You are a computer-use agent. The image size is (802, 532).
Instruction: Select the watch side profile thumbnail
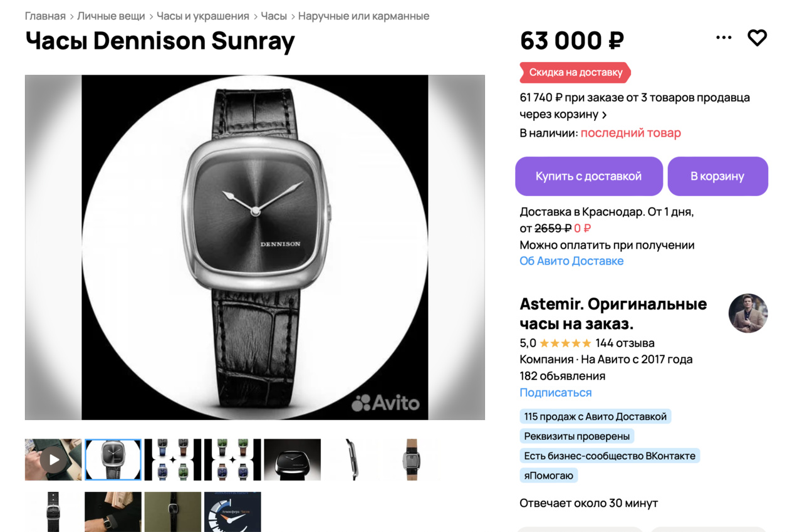[x=352, y=459]
